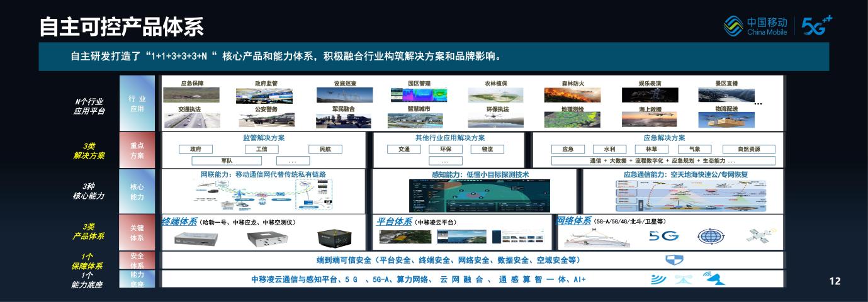The height and width of the screenshot is (302, 868).
Task: Click the 环保 box
Action: point(446,149)
